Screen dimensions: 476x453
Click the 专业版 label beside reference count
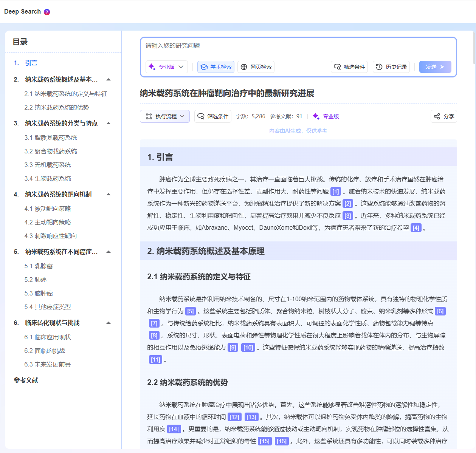tap(331, 116)
